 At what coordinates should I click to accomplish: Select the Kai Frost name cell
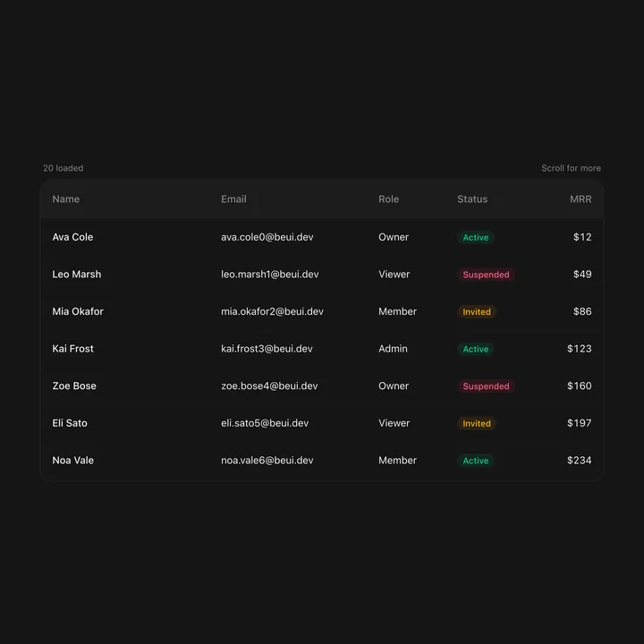72,349
